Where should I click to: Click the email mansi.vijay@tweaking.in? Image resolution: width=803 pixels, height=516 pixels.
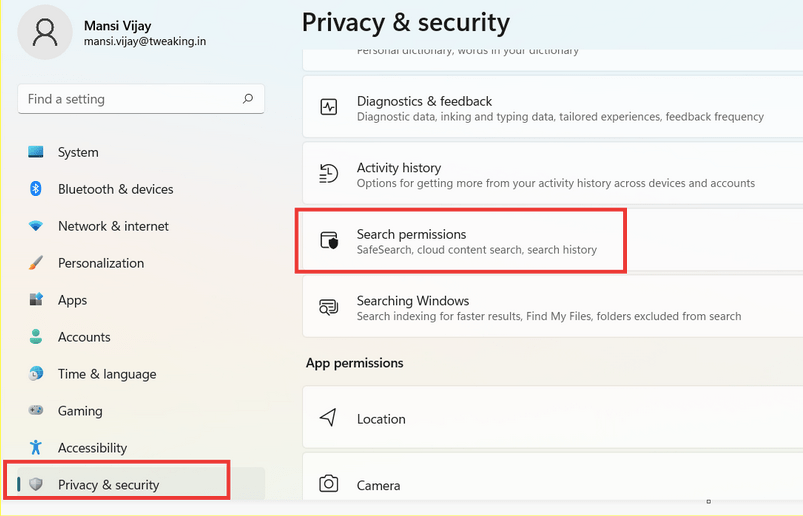pyautogui.click(x=145, y=41)
